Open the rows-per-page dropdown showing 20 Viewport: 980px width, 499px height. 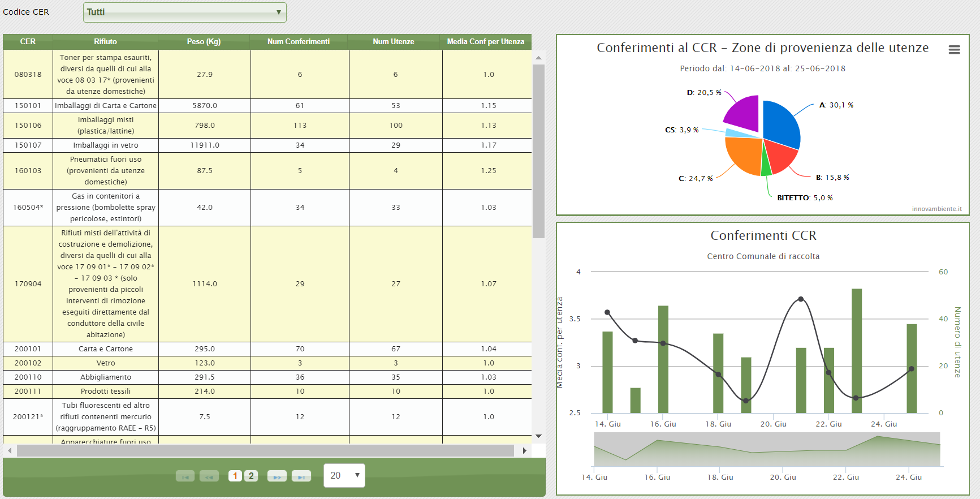(344, 475)
